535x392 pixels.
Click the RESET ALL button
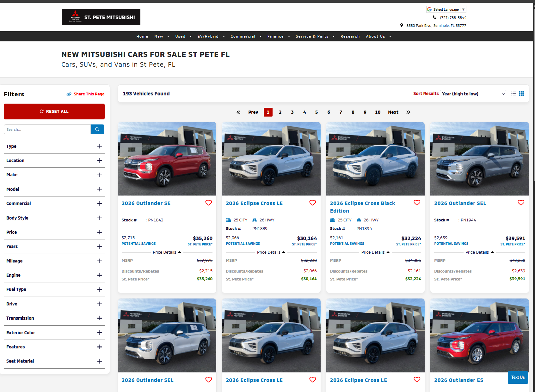tap(54, 112)
